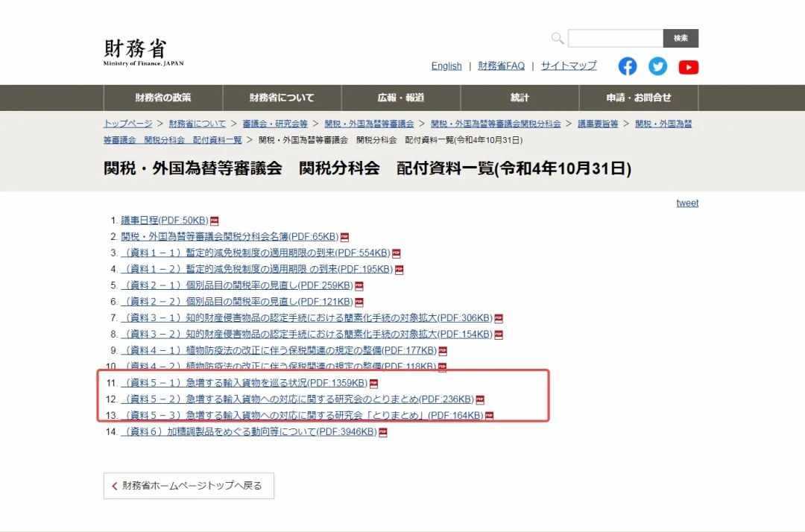Open the 広報・報道 navigation menu
The height and width of the screenshot is (532, 805).
(x=401, y=98)
